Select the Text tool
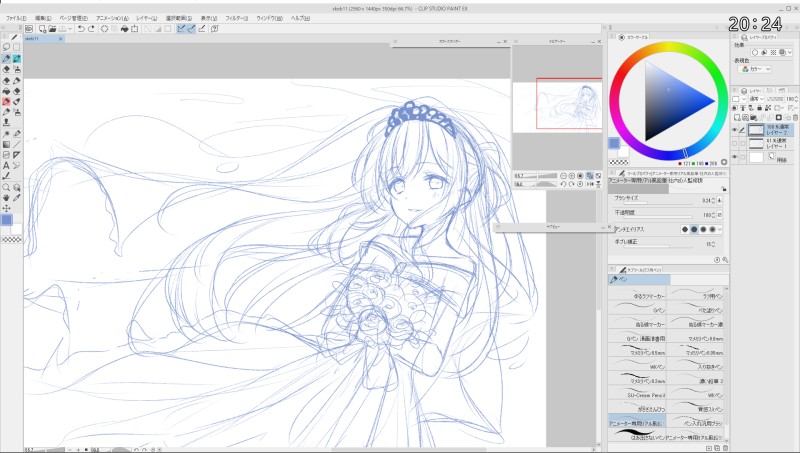Image resolution: width=800 pixels, height=453 pixels. tap(6, 165)
